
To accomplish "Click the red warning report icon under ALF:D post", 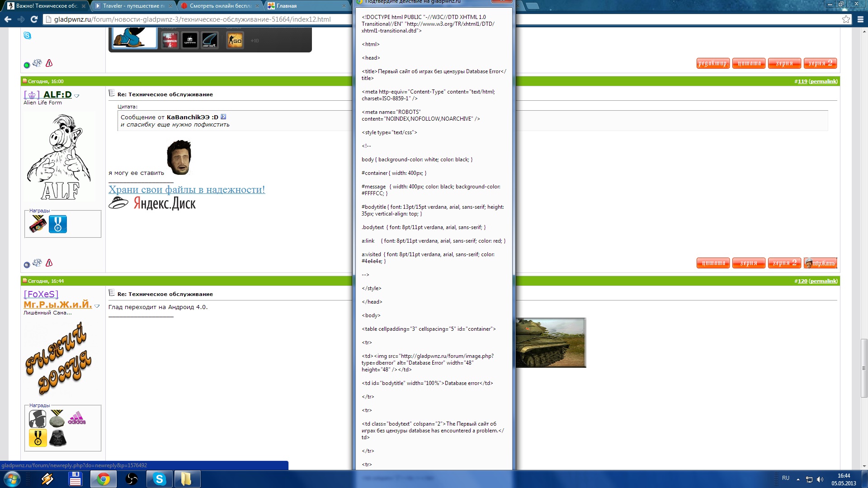I will [49, 263].
